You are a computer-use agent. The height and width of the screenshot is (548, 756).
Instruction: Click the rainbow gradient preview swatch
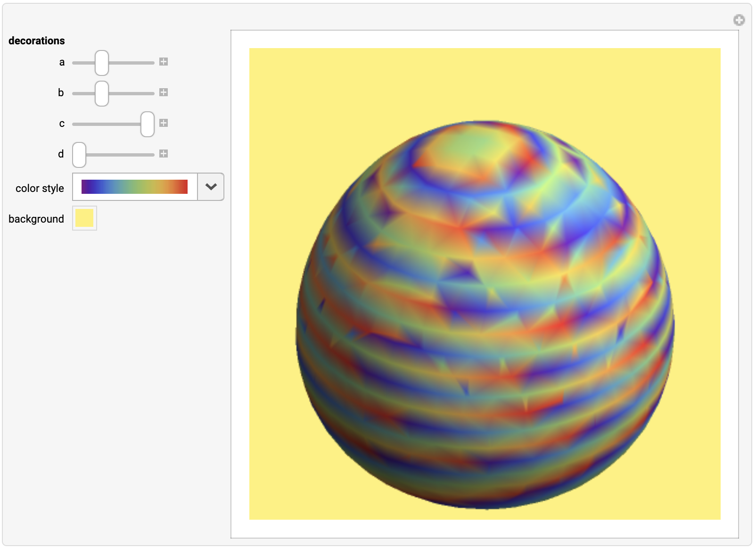click(134, 187)
